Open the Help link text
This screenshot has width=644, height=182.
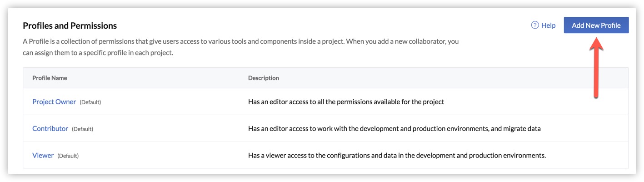(548, 25)
